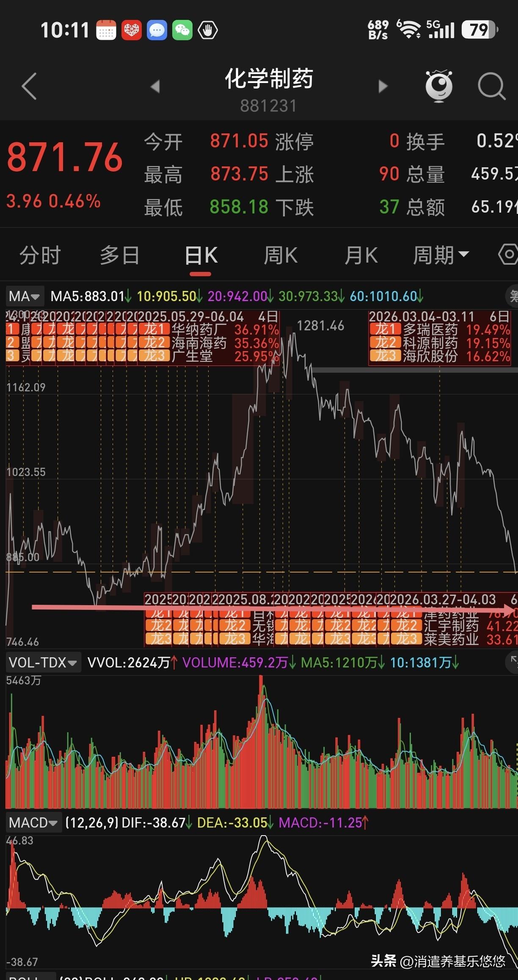Tap VVOL:2624万 value

tap(132, 662)
